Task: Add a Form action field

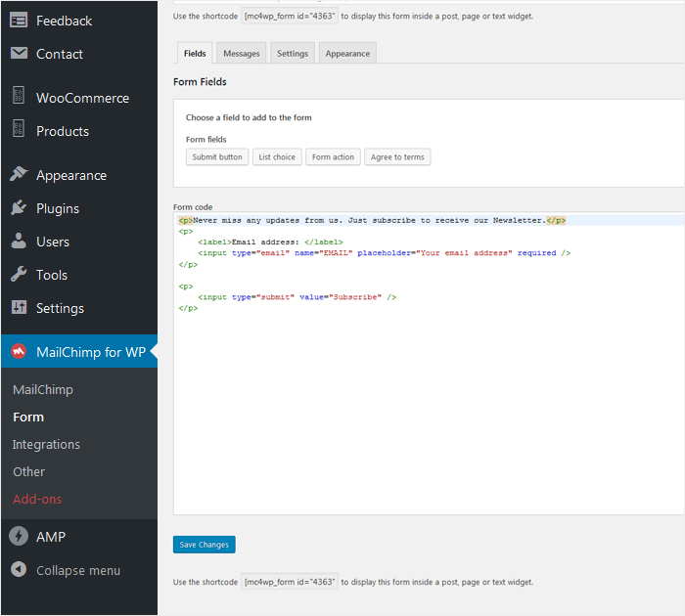Action: (333, 156)
